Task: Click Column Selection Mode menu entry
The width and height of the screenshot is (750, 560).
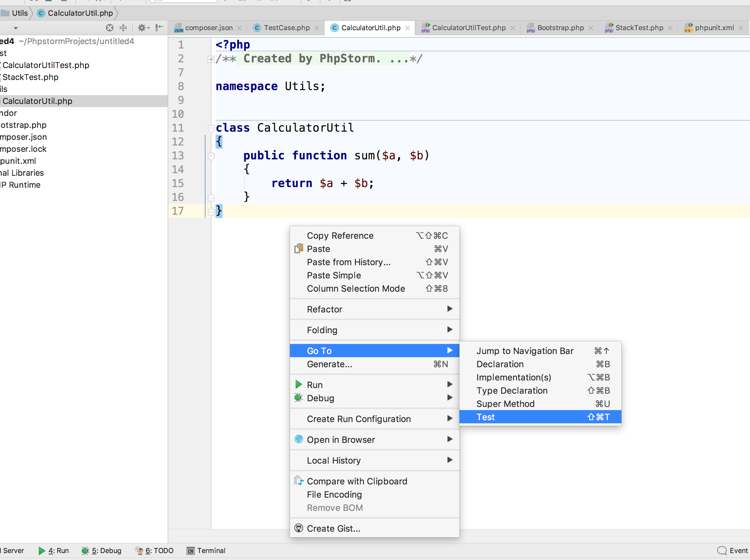Action: pyautogui.click(x=374, y=289)
